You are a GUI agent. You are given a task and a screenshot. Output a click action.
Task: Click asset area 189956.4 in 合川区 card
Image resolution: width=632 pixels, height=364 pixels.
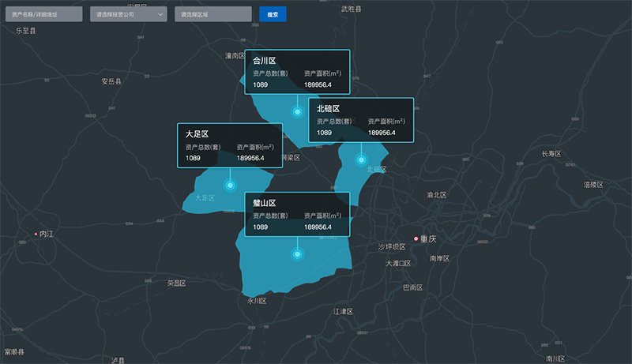pyautogui.click(x=318, y=84)
